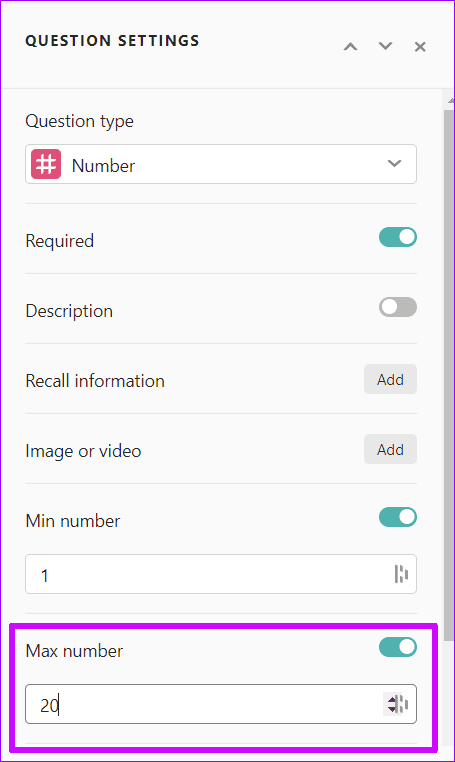Click into the Max number field showing 20
The image size is (455, 762).
221,704
